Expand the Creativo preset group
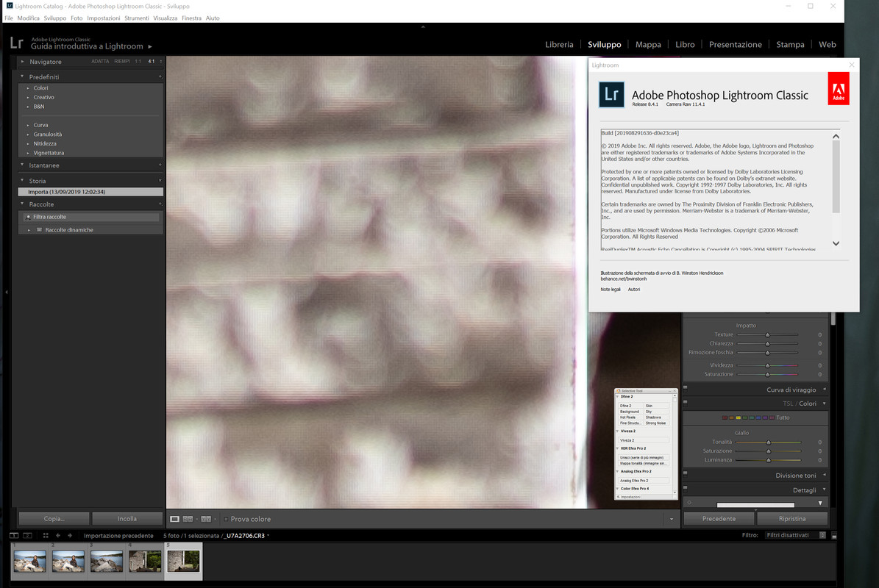879x588 pixels. tap(28, 98)
